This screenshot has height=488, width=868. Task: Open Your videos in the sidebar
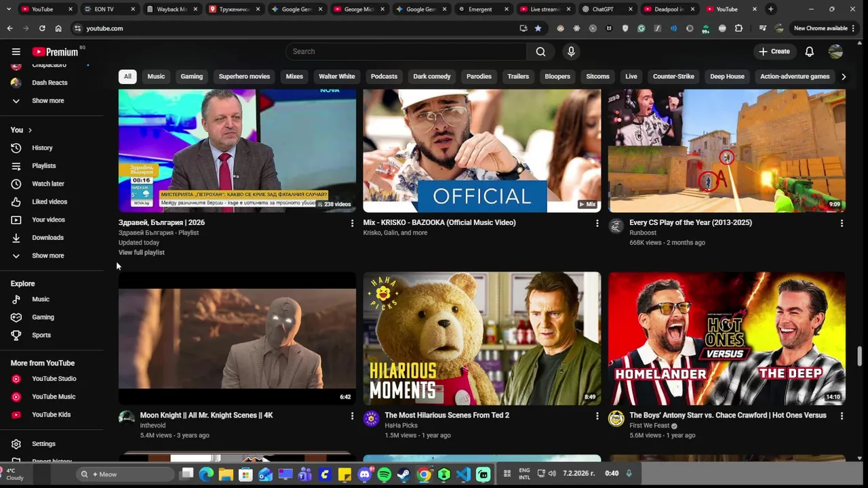[48, 220]
